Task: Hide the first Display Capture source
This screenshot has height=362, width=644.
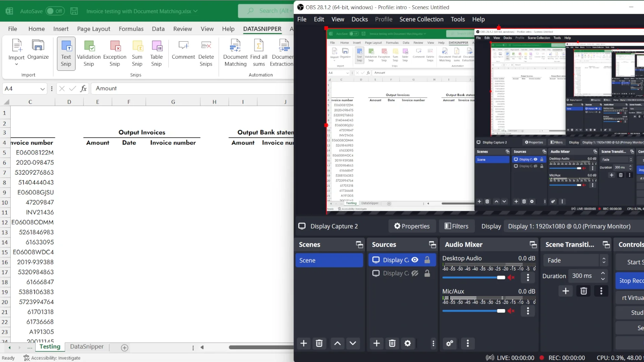Action: (x=415, y=260)
